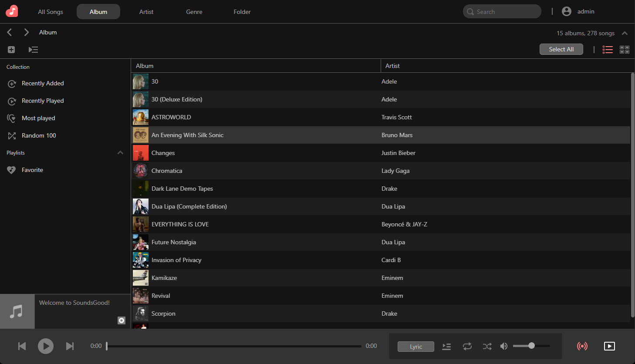
Task: Click artist 'Travis Scott' cell
Action: 396,117
